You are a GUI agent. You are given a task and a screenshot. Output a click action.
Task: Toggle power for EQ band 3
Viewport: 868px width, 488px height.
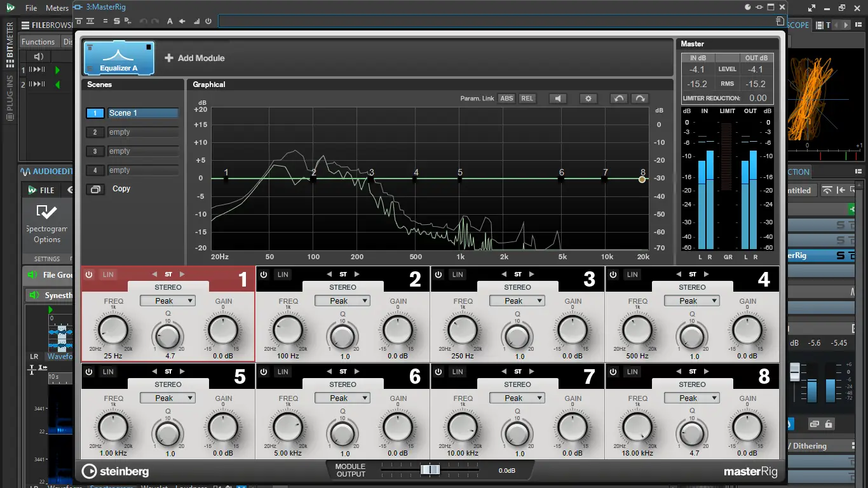point(438,274)
